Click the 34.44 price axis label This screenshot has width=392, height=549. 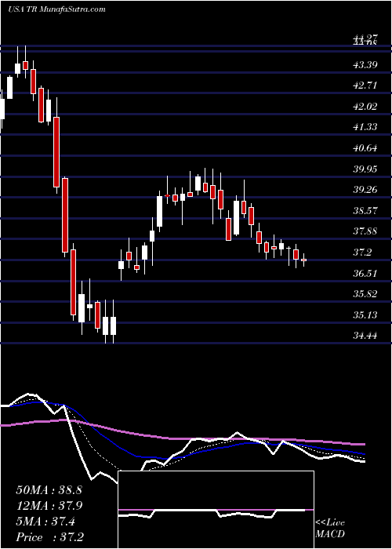(365, 336)
